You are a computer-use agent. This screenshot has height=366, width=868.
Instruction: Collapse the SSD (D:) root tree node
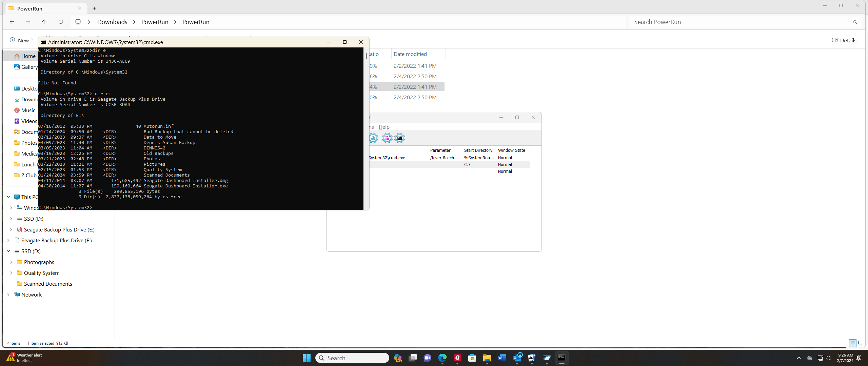coord(8,251)
